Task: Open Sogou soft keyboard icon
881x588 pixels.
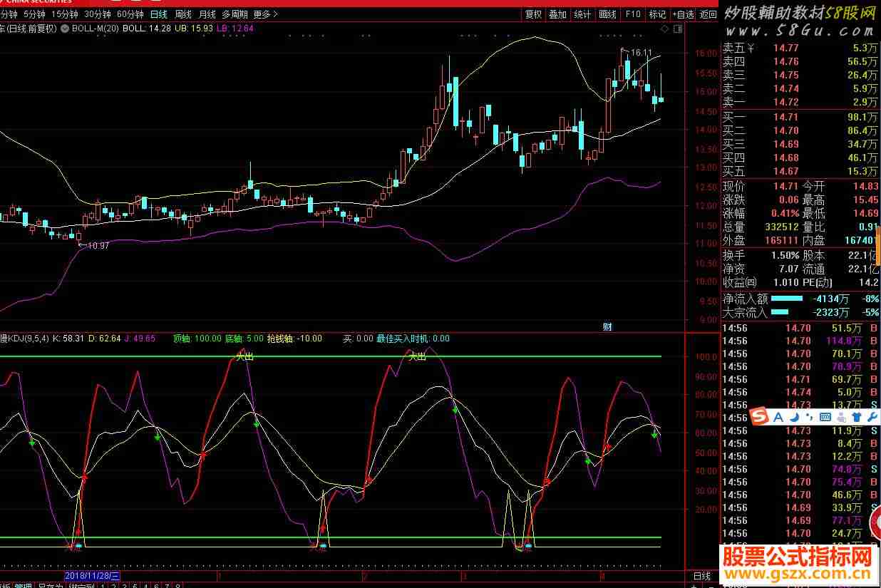Action: tap(825, 416)
